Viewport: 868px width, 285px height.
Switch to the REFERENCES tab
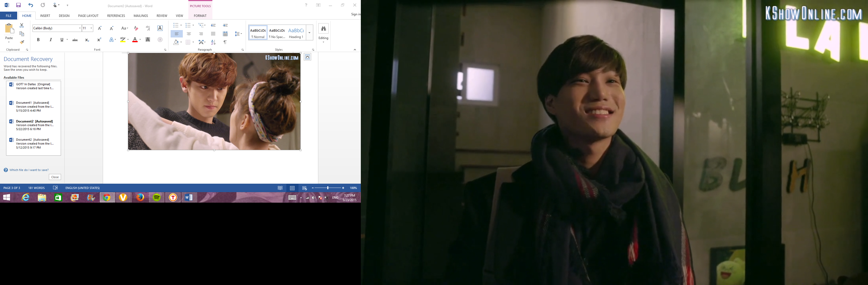point(116,16)
